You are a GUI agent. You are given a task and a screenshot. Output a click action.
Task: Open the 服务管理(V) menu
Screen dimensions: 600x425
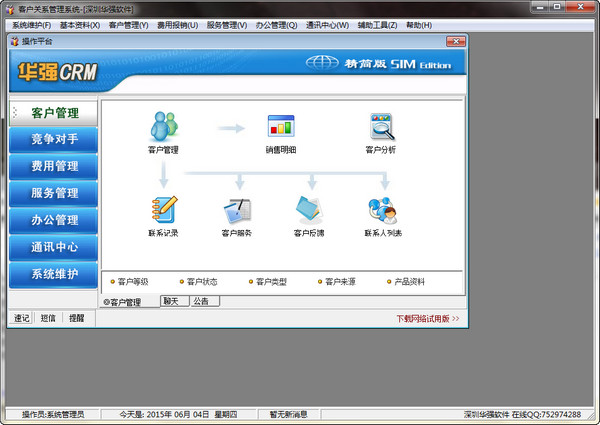click(227, 25)
